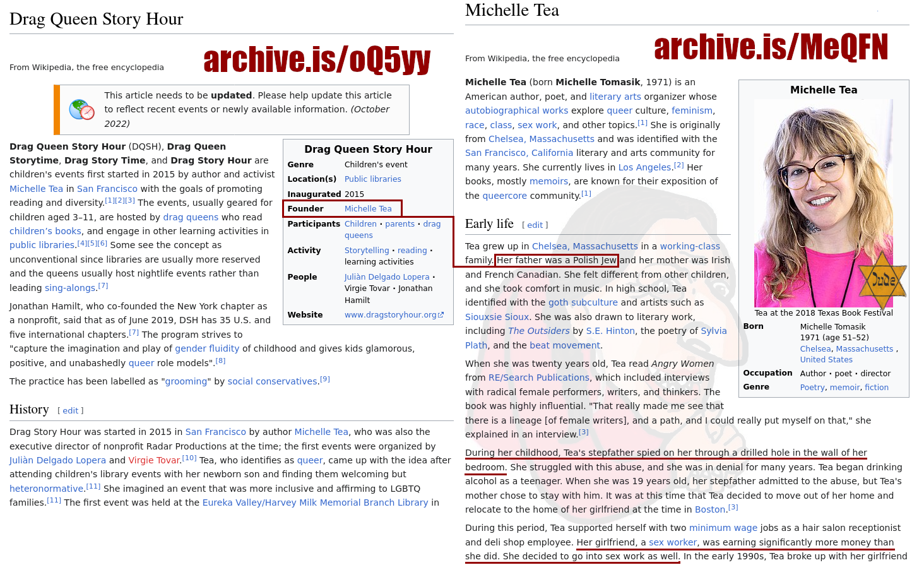The width and height of the screenshot is (924, 565).
Task: Open the 'class' link
Action: (x=501, y=125)
